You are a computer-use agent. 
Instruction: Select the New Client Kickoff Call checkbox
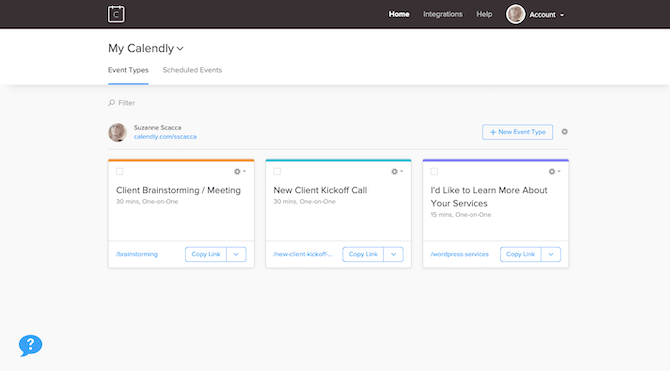click(277, 171)
